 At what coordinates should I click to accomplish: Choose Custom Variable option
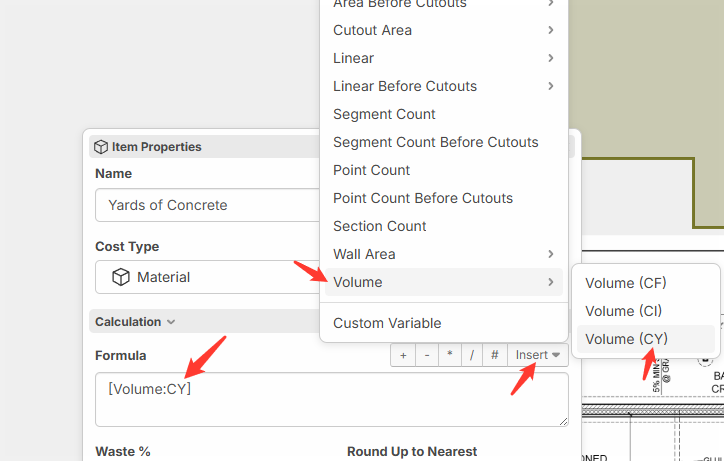tap(443, 323)
